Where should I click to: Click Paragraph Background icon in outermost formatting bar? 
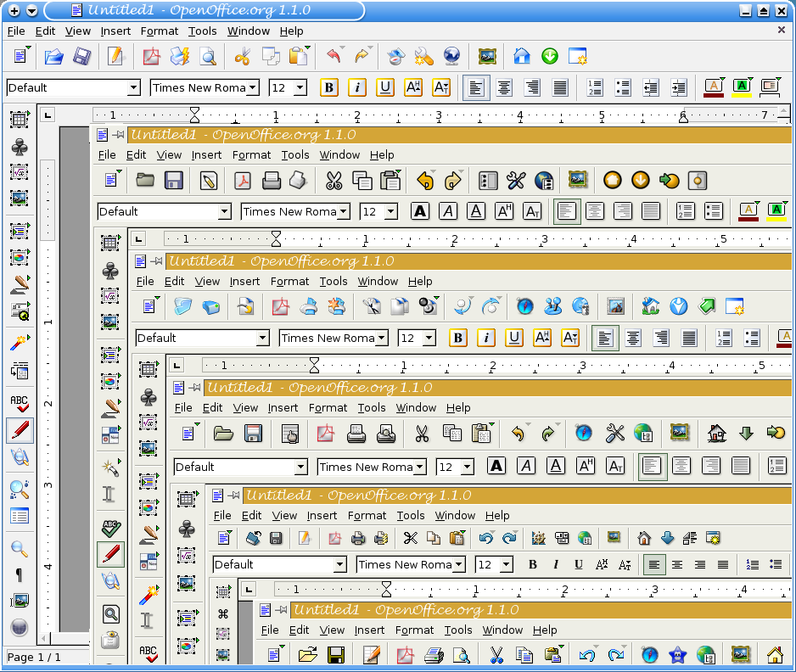[x=770, y=87]
